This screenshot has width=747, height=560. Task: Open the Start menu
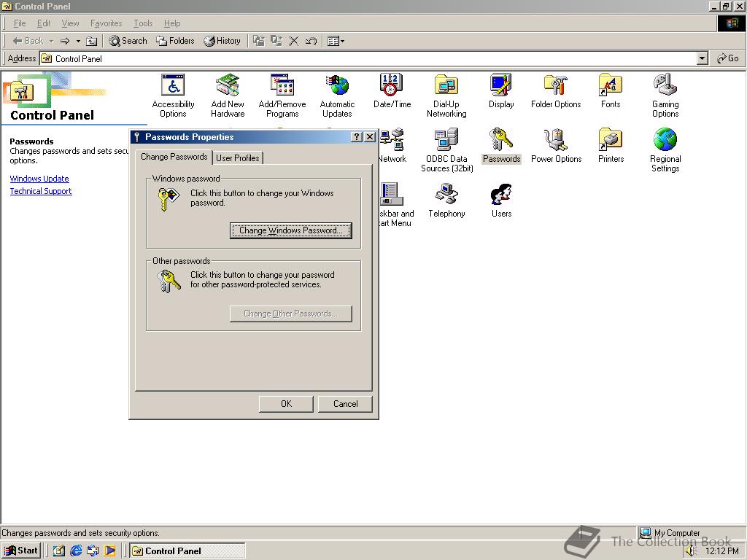click(21, 551)
